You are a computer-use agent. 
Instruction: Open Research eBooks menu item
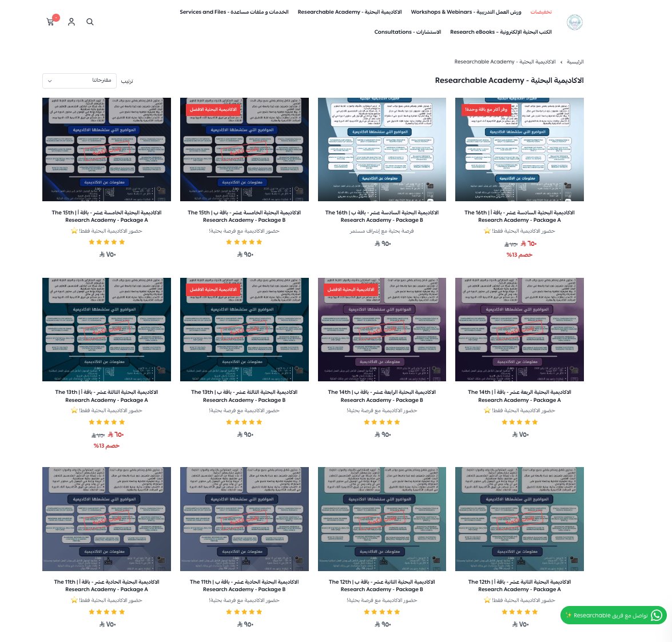click(500, 32)
